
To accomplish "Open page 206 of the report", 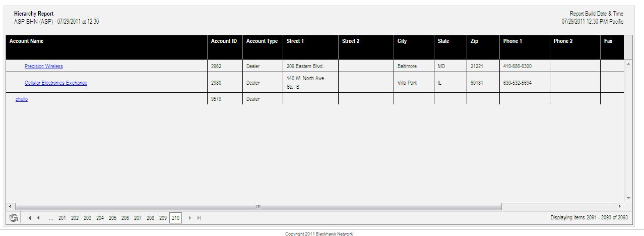I will tap(125, 218).
